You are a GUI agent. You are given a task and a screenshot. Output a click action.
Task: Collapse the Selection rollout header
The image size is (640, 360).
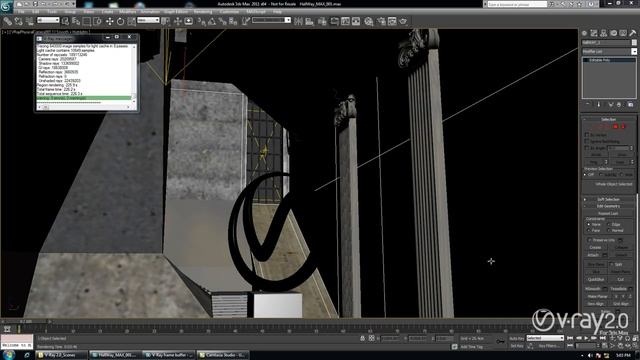(608, 119)
